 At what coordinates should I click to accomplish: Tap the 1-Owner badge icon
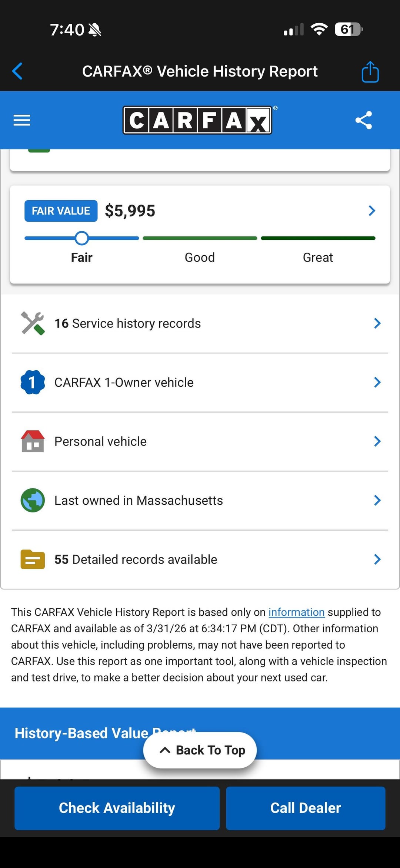(x=33, y=382)
